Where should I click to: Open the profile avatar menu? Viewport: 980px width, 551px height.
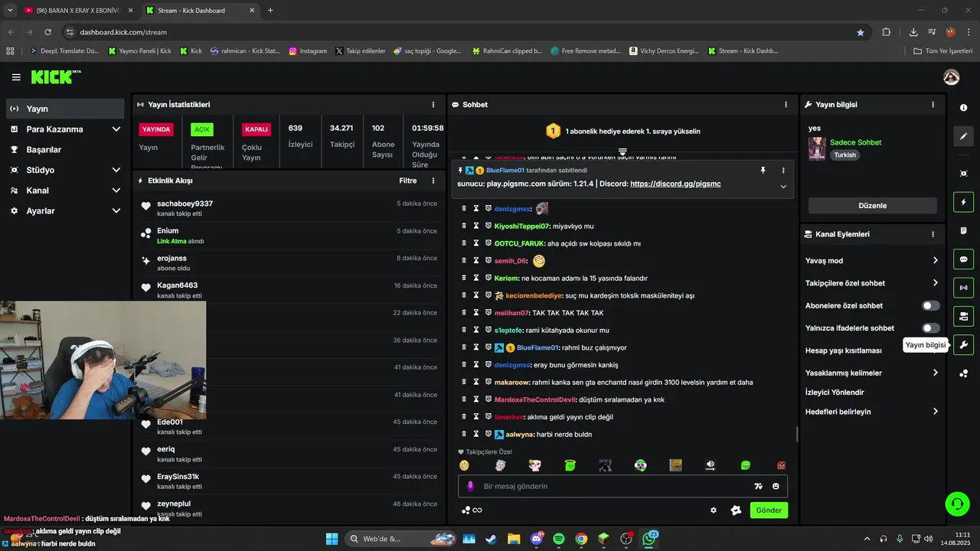point(952,77)
